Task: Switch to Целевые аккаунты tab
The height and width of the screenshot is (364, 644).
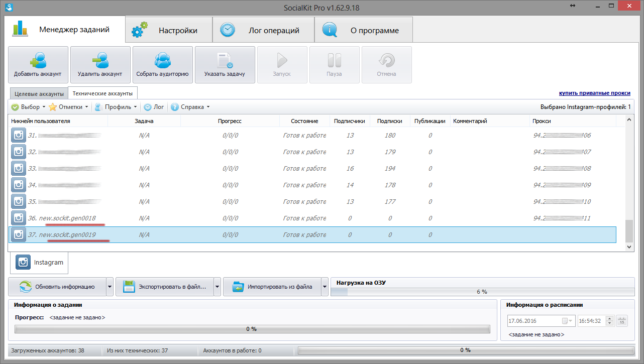Action: 39,94
